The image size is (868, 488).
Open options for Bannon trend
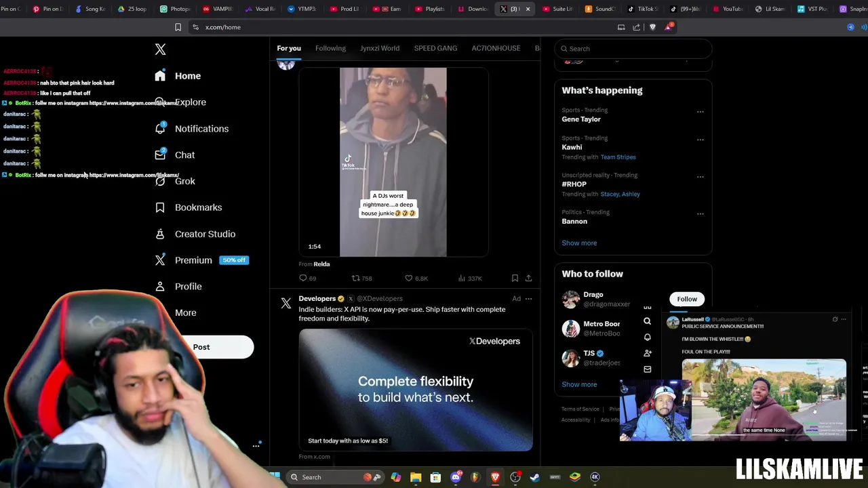(700, 213)
